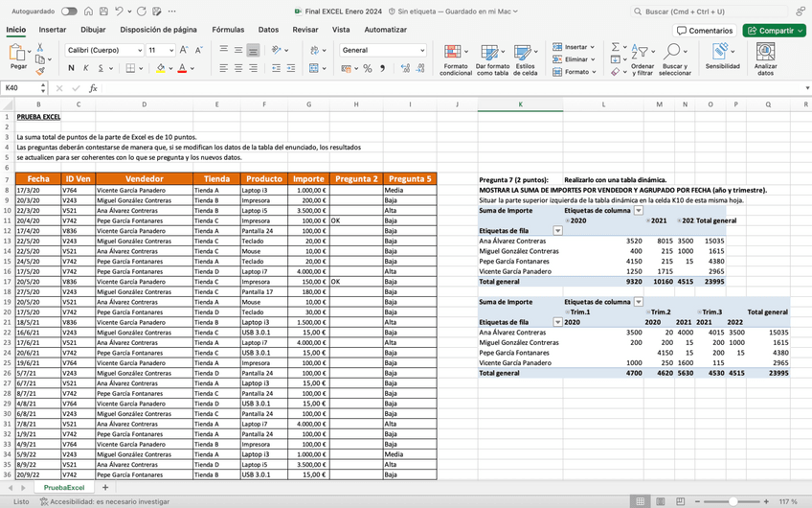This screenshot has height=508, width=812.
Task: Click the Bold (N) formatting button
Action: 71,68
